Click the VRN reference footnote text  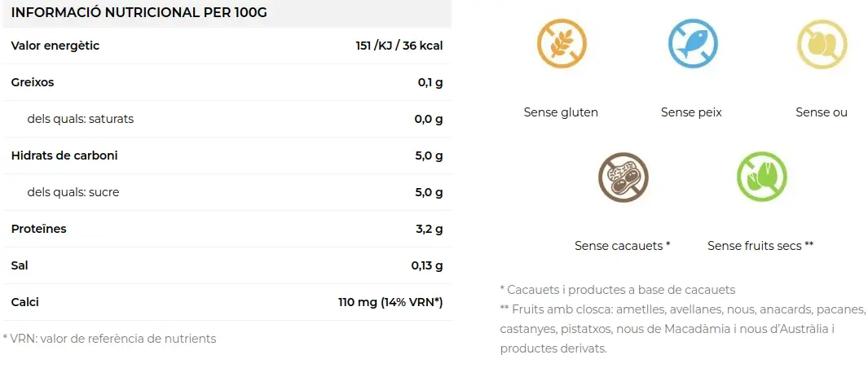coord(109,339)
